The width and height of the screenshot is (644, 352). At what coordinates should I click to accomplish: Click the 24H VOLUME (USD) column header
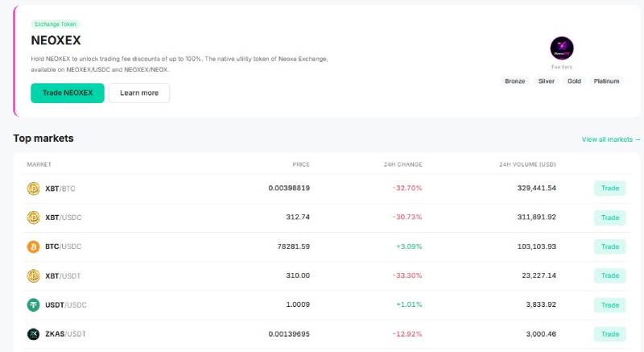[x=527, y=164]
